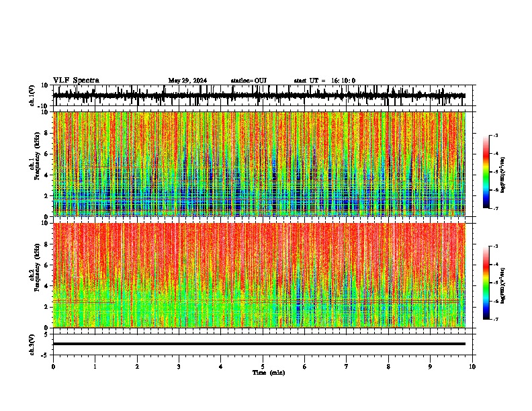
Task: Click inside the ch.1 spectrogram panel
Action: [x=259, y=164]
